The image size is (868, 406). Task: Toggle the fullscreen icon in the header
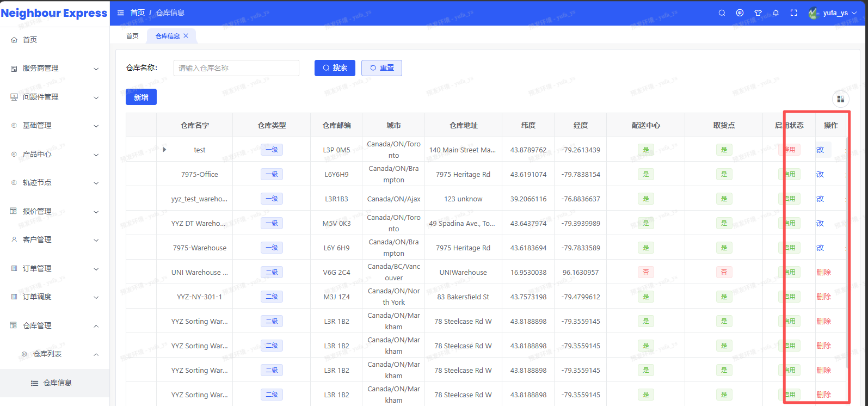pos(794,13)
